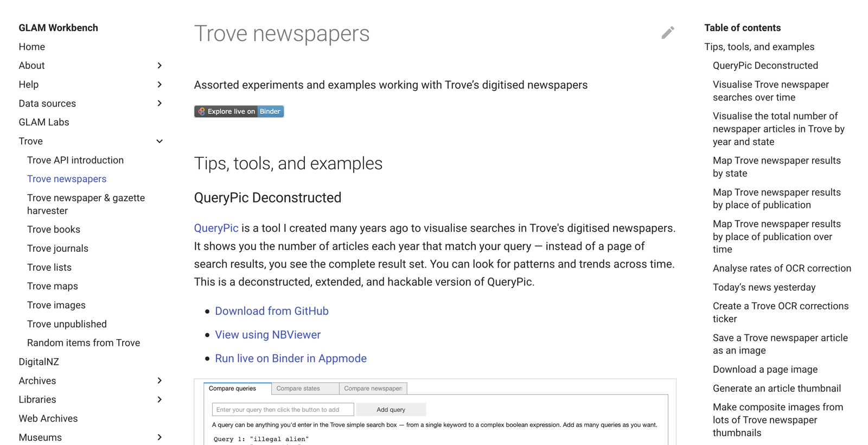Click the Trove newspapers page heading
Viewport: 868px width, 445px height.
(x=282, y=34)
